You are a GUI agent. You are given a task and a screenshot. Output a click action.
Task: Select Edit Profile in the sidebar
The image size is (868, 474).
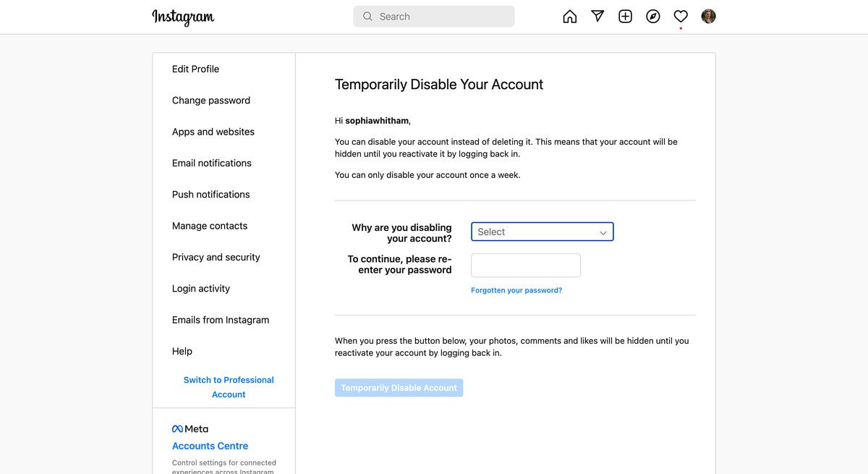click(x=195, y=69)
